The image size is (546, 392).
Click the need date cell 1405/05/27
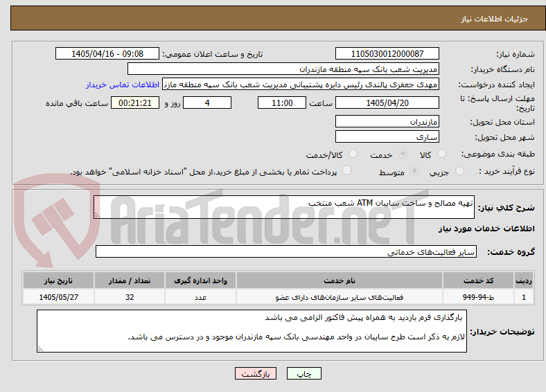[x=58, y=297]
